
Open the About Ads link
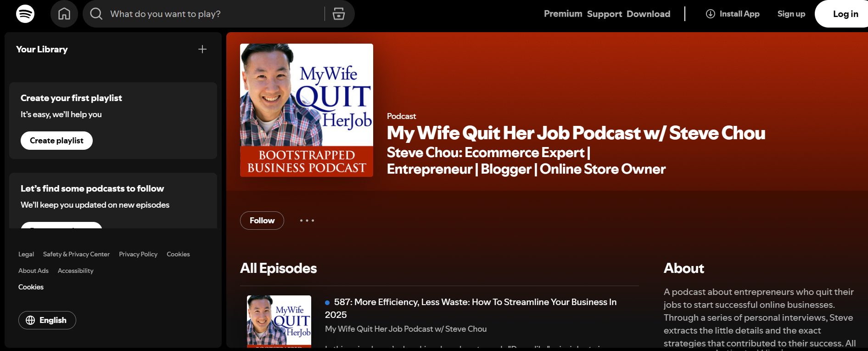[x=34, y=271]
